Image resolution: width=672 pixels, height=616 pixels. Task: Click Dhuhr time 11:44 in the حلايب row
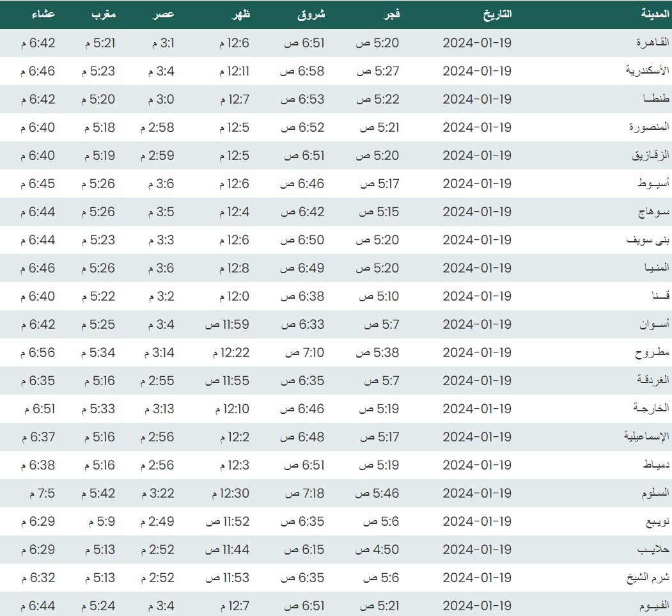[x=227, y=549]
